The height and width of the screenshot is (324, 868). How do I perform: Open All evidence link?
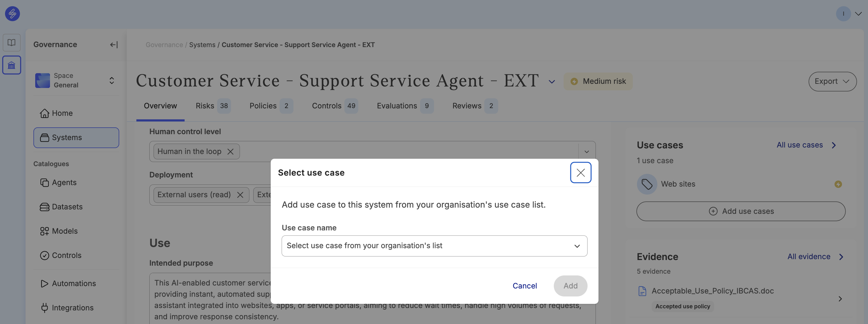(815, 256)
